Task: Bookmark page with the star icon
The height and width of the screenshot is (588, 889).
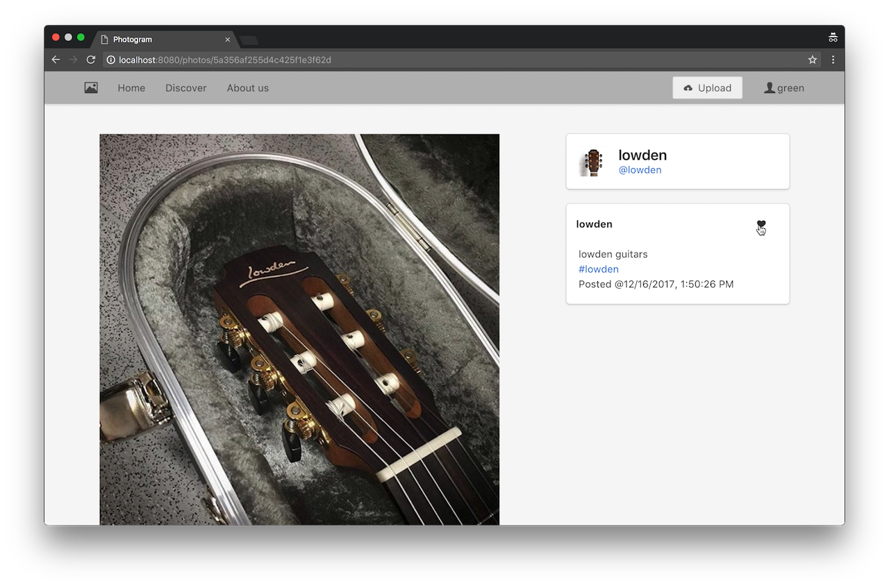Action: coord(813,60)
